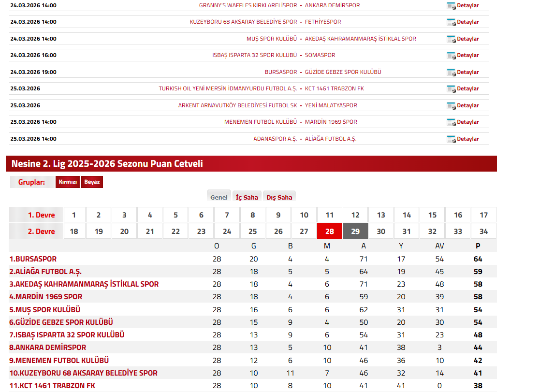
Task: Switch to the İç Saha tab
Action: [247, 197]
